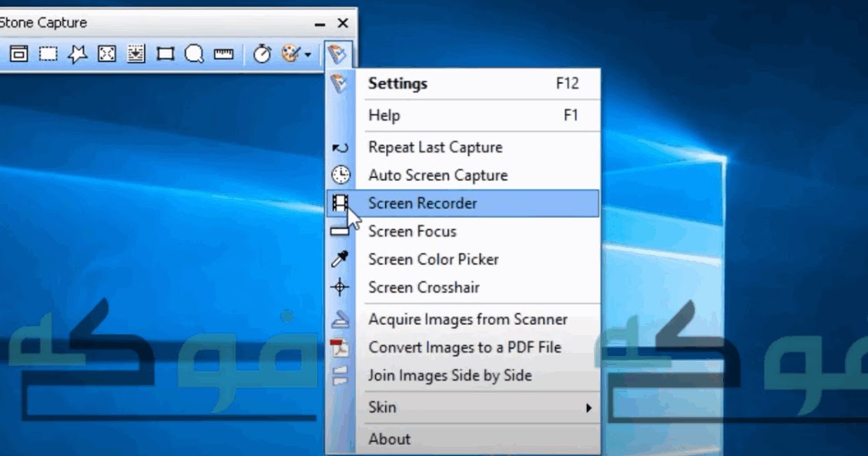Select Convert Images to a PDF File
Image resolution: width=868 pixels, height=456 pixels.
pos(463,347)
